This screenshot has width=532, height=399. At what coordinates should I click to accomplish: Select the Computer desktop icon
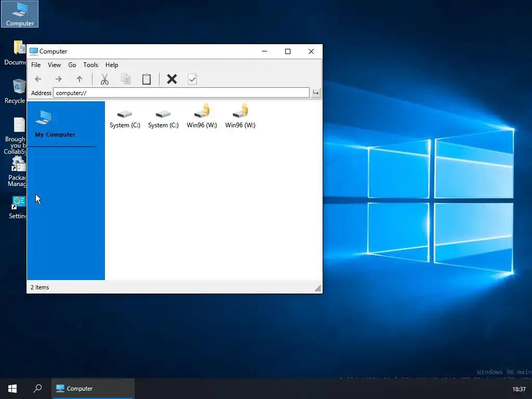(x=20, y=14)
